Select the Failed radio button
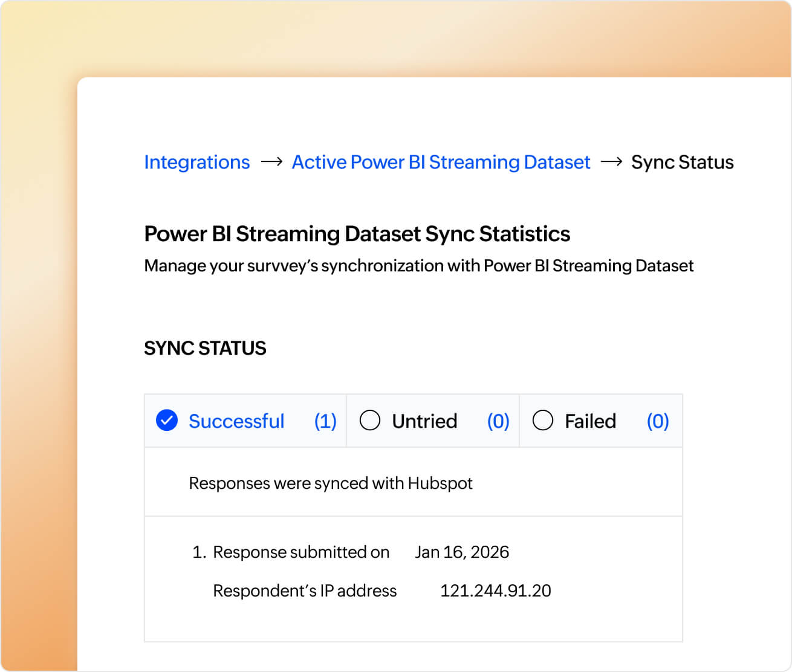Viewport: 792px width, 672px height. coord(543,421)
